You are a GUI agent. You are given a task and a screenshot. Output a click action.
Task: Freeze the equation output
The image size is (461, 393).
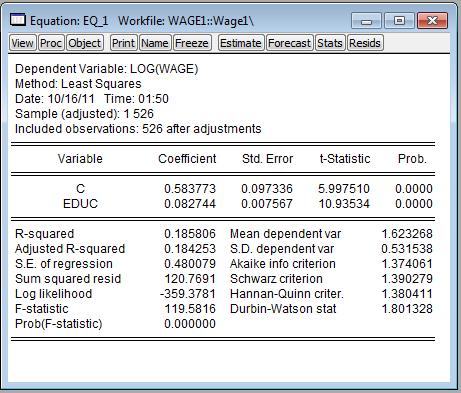[x=192, y=43]
